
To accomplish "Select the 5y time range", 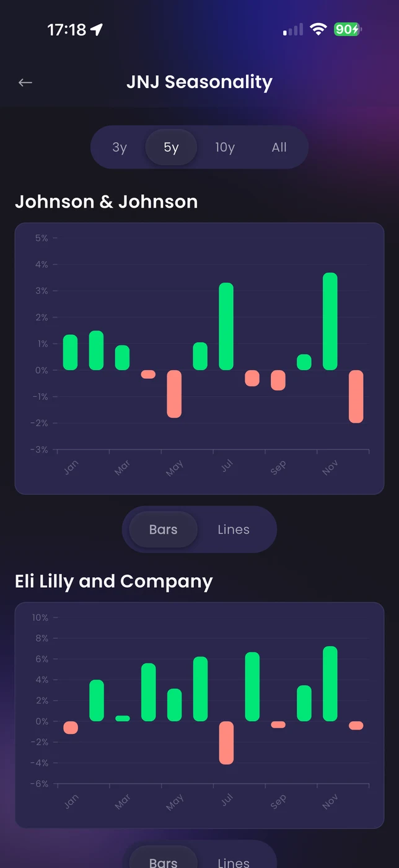I will tap(171, 148).
